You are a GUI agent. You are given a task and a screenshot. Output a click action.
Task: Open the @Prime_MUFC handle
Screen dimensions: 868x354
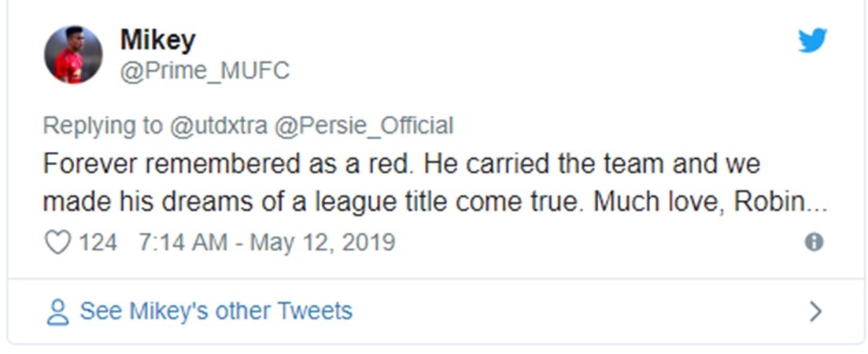205,71
